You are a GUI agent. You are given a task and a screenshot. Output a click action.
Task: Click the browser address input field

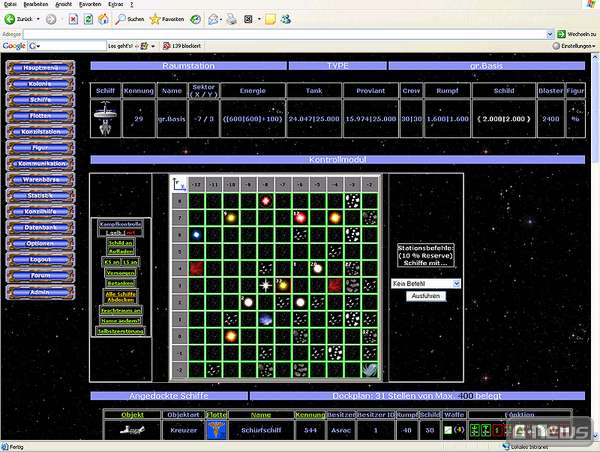284,34
